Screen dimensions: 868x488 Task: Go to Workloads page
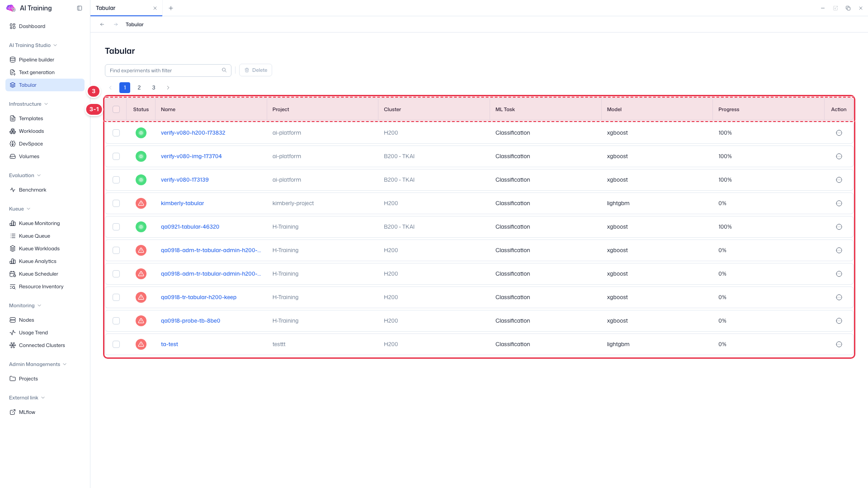[x=31, y=131]
